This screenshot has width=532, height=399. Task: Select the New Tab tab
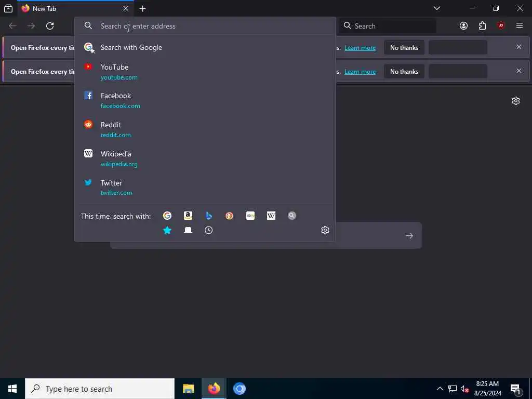click(x=75, y=9)
